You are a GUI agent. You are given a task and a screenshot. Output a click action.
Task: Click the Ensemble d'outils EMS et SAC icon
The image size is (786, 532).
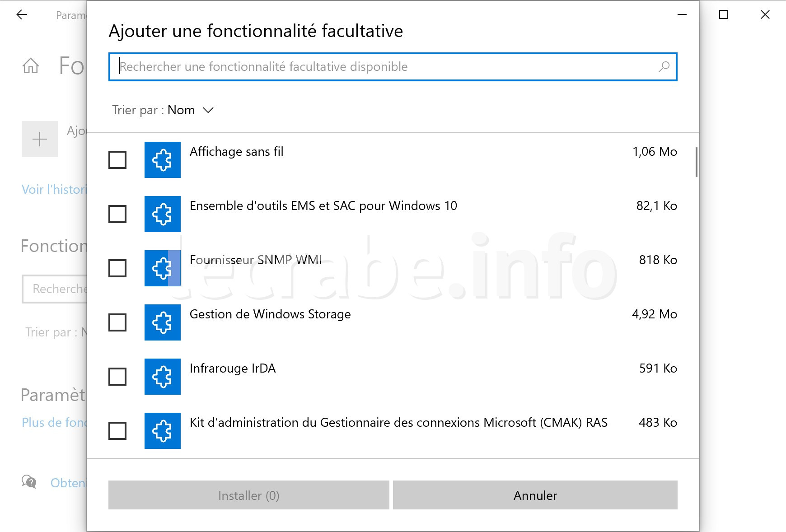(x=163, y=214)
